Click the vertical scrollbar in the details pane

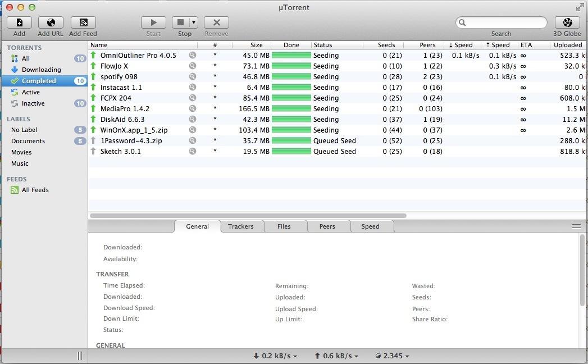point(582,270)
